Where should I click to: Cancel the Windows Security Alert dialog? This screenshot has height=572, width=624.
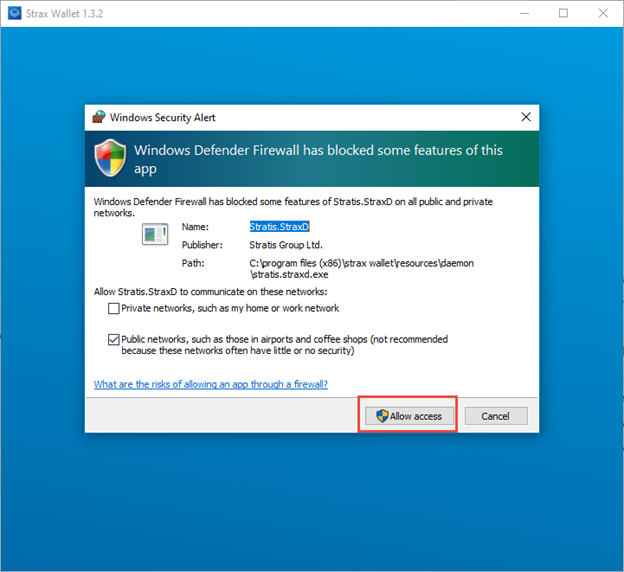(x=496, y=416)
